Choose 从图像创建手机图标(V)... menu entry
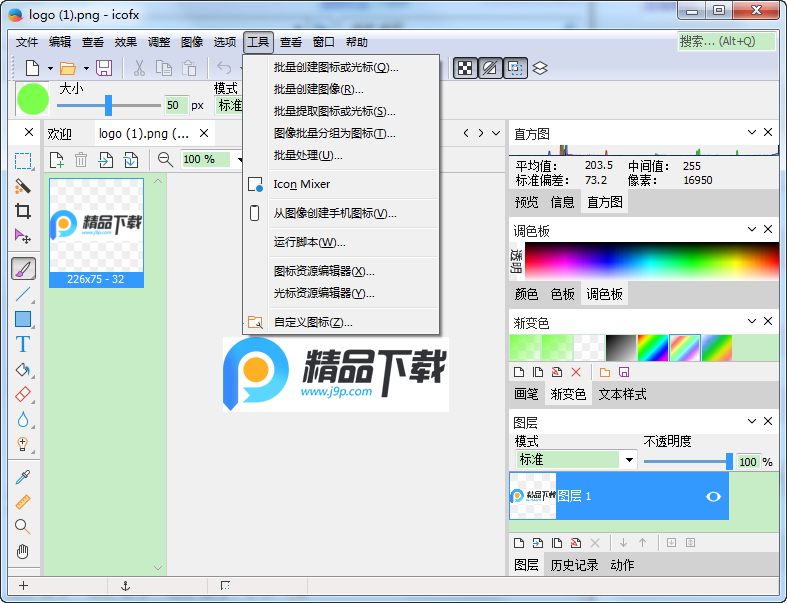 click(341, 213)
